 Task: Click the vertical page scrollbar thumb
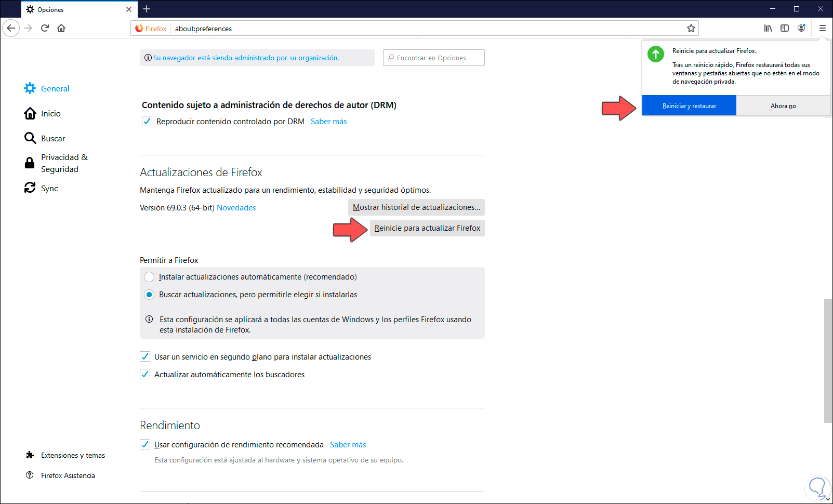pos(828,361)
